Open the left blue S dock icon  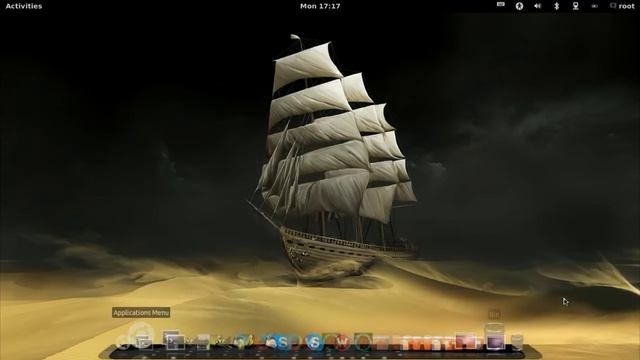(x=282, y=341)
